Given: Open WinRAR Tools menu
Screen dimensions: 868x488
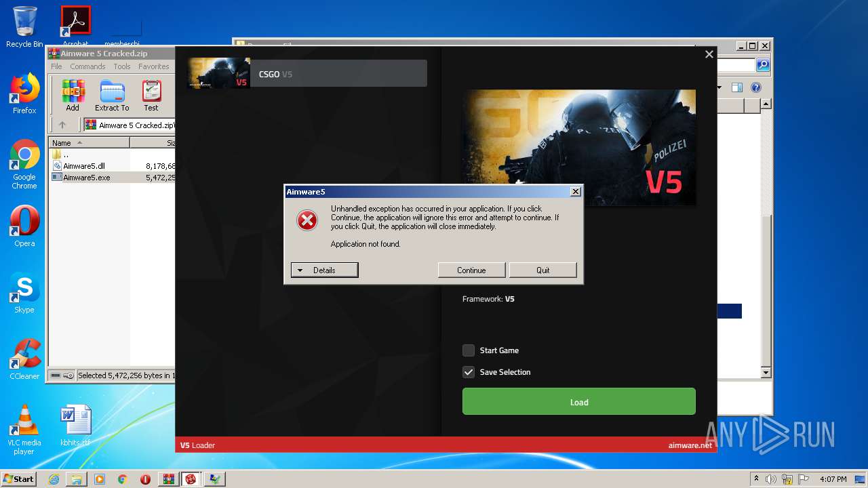Looking at the screenshot, I should pos(122,66).
